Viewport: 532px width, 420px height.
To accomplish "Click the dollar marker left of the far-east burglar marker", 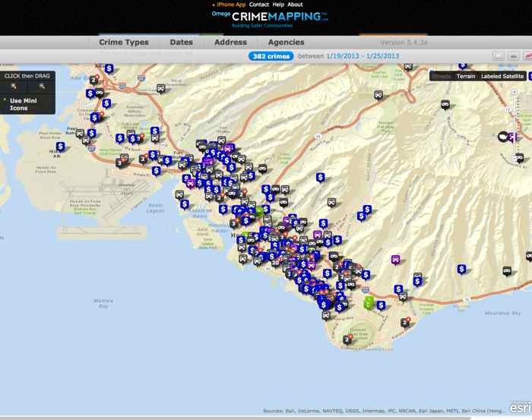I will pyautogui.click(x=461, y=270).
